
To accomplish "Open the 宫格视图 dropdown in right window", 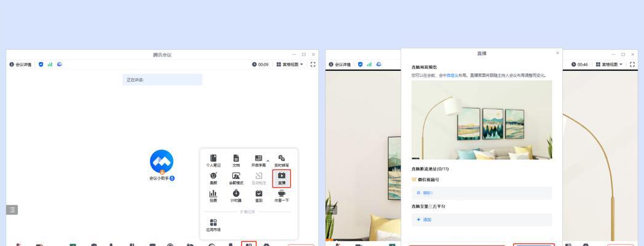I will pyautogui.click(x=610, y=65).
